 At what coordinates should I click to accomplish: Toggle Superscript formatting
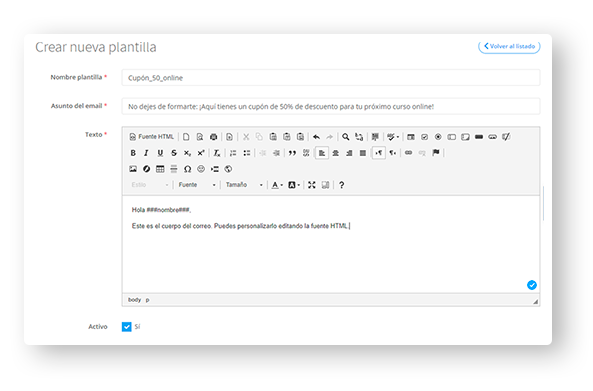201,153
